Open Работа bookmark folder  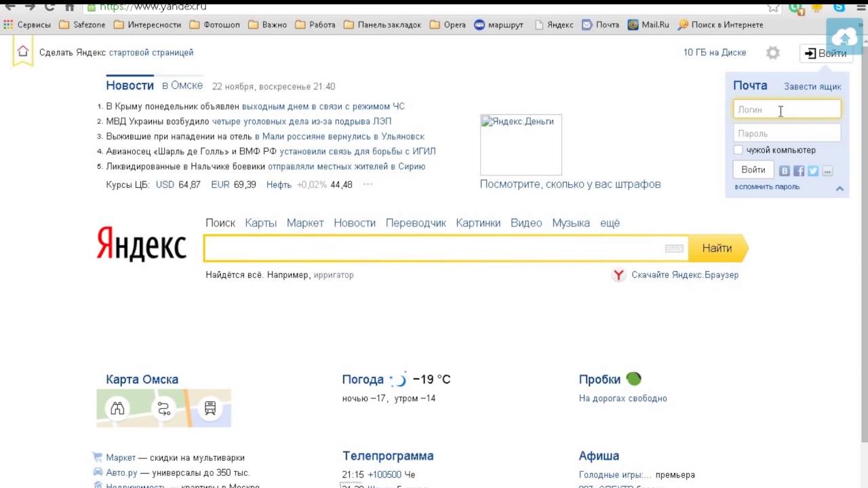(315, 24)
